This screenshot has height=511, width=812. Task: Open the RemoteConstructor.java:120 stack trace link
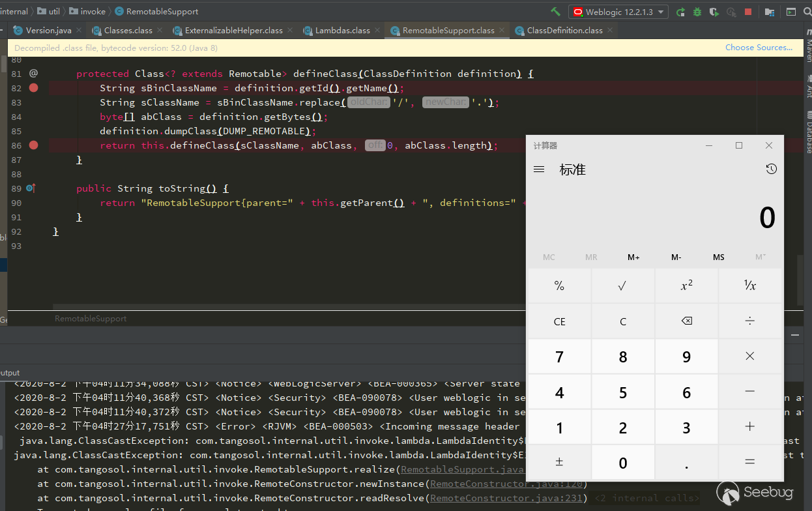click(x=508, y=484)
